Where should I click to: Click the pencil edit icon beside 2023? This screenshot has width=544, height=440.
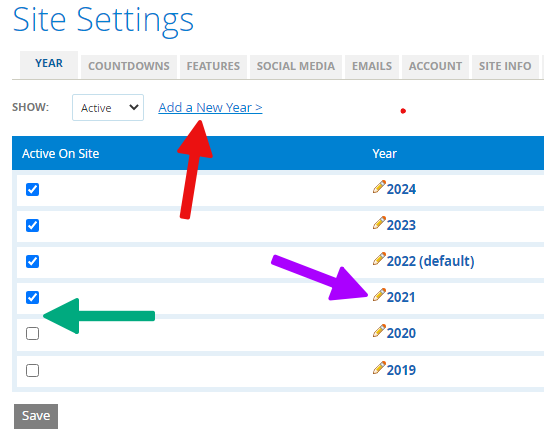379,223
